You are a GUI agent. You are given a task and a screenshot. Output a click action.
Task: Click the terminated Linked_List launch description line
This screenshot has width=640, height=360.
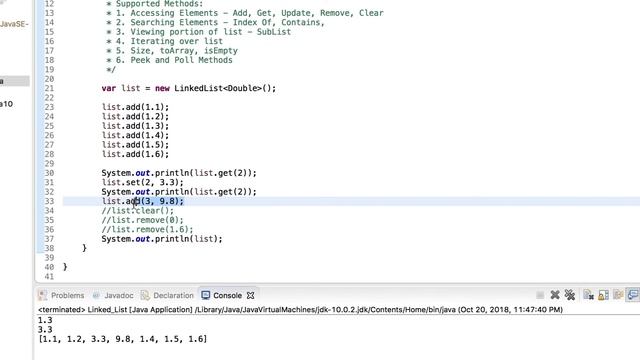coord(300,309)
